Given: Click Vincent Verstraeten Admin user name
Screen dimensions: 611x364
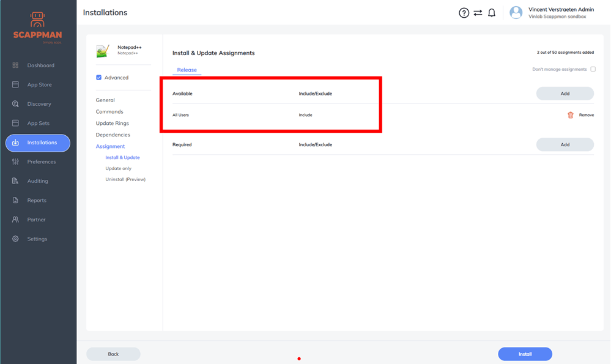Looking at the screenshot, I should pyautogui.click(x=561, y=9).
